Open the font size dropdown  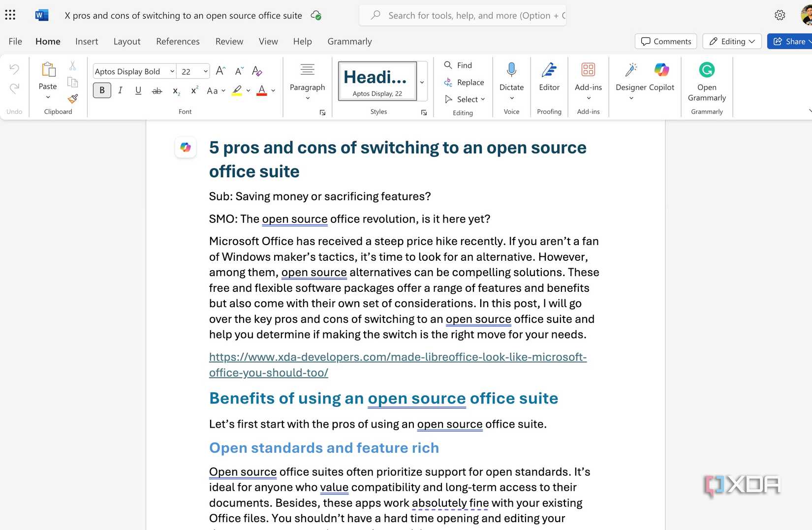[x=205, y=71]
